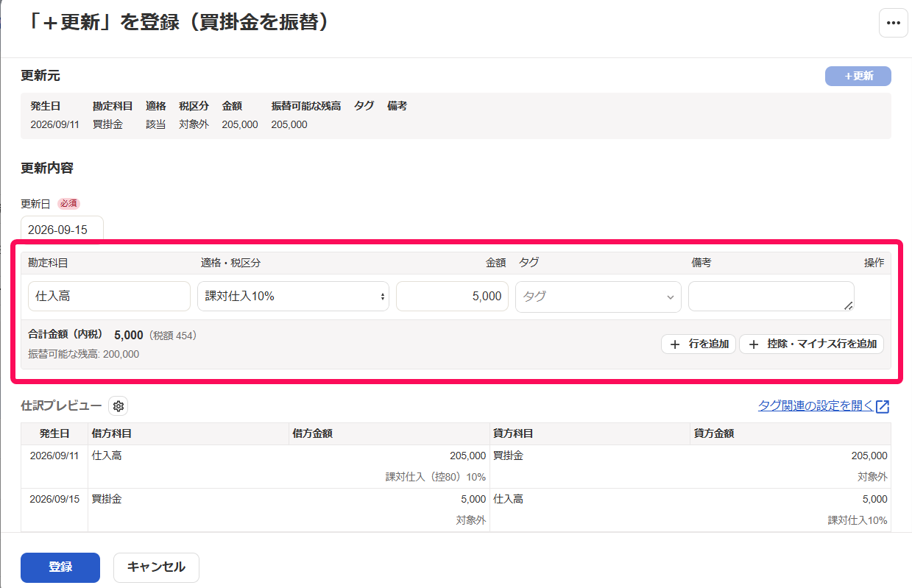912x588 pixels.
Task: Select 貸方金額 column header
Action: [714, 433]
